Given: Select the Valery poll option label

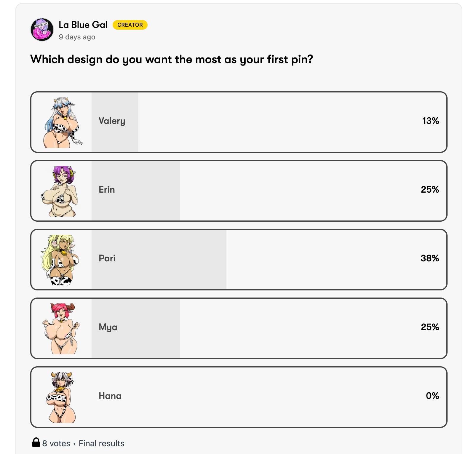Looking at the screenshot, I should click(112, 121).
